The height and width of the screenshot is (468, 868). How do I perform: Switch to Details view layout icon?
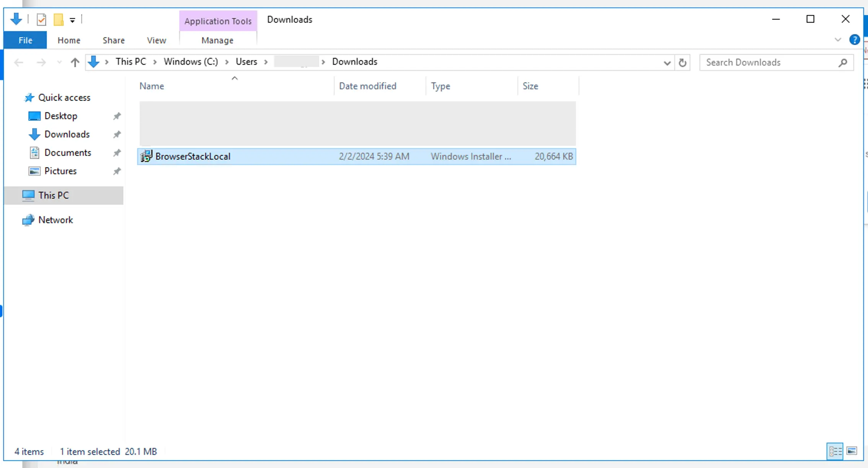(x=835, y=451)
